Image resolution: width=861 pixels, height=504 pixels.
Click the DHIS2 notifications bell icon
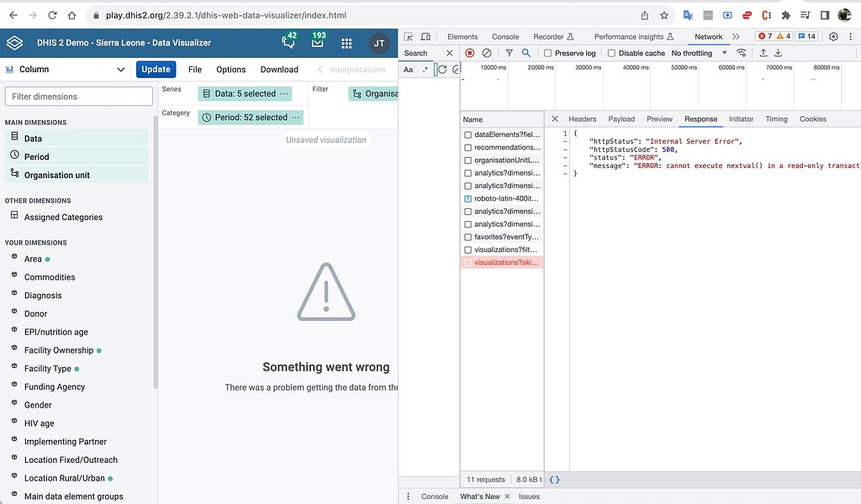click(x=288, y=43)
